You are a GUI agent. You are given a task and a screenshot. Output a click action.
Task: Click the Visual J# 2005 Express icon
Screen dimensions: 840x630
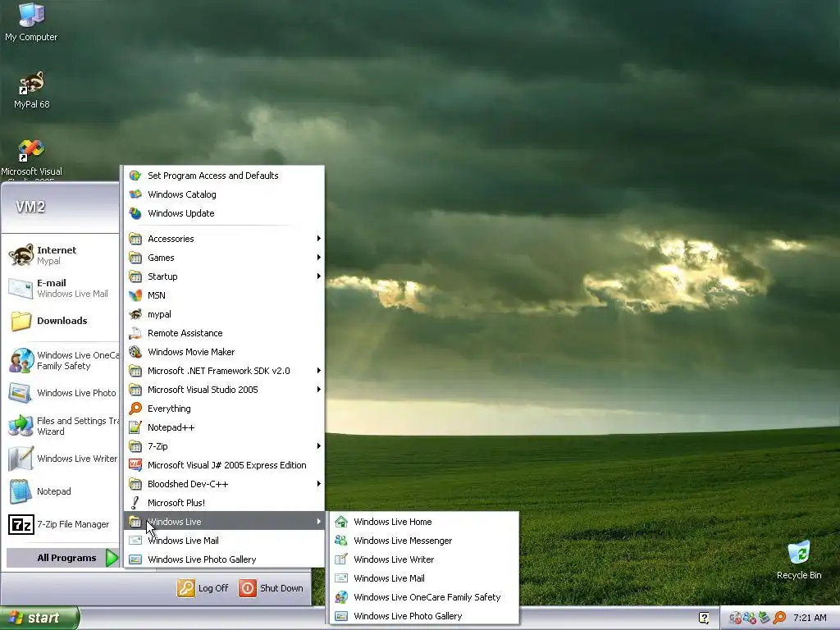(x=135, y=465)
